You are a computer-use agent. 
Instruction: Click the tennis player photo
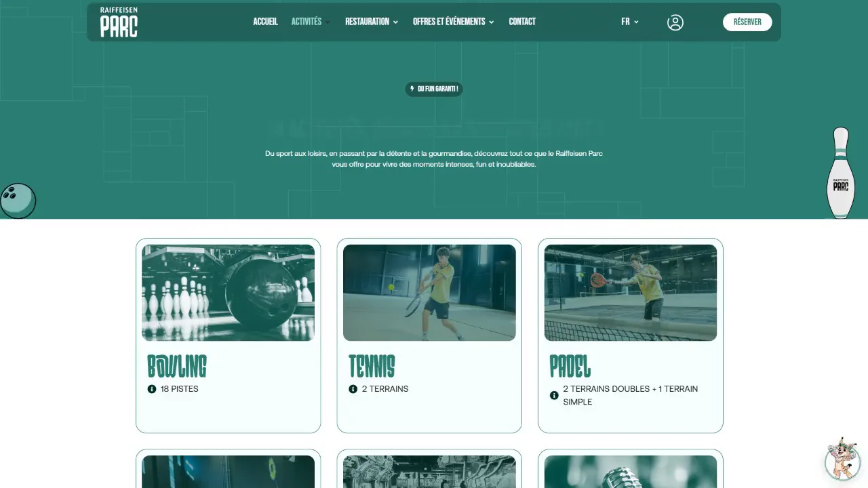[429, 293]
